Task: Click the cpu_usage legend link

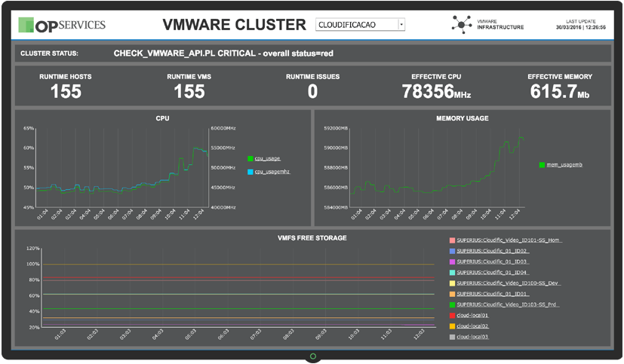Action: click(267, 158)
